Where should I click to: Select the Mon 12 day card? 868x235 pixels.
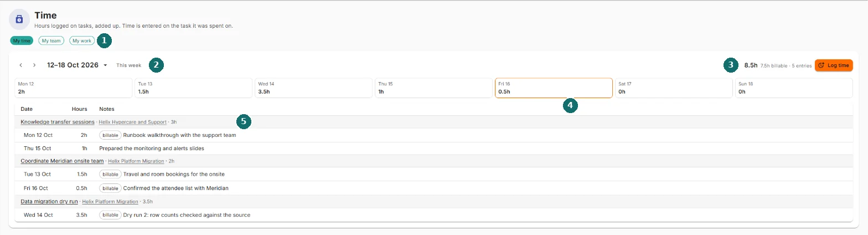pyautogui.click(x=74, y=88)
